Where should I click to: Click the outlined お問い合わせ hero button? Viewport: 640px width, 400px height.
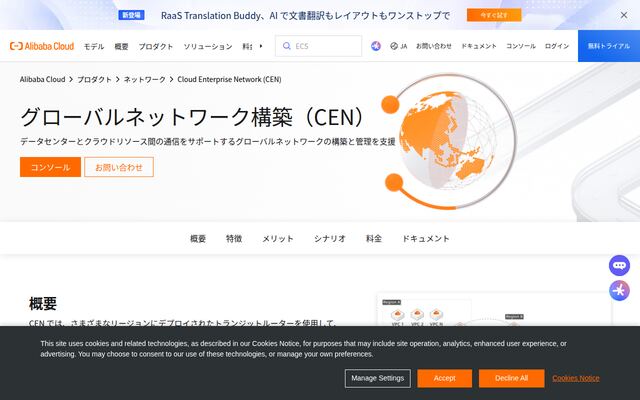[x=119, y=167]
